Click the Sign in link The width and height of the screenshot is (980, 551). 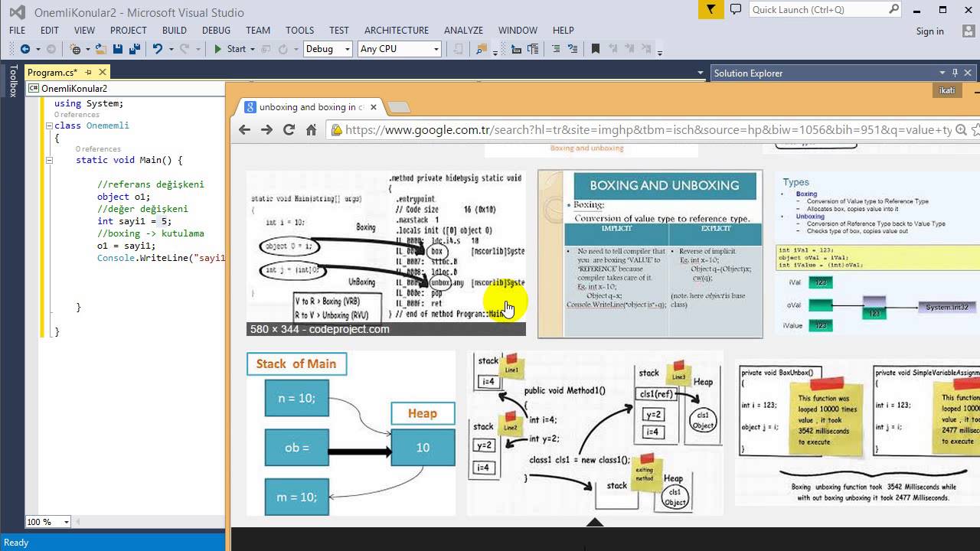(929, 31)
